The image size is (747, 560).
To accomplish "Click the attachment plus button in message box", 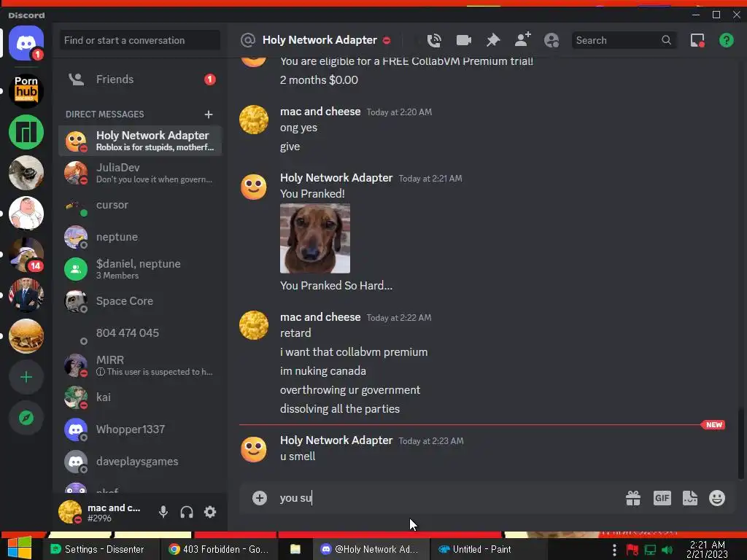I will coord(260,498).
